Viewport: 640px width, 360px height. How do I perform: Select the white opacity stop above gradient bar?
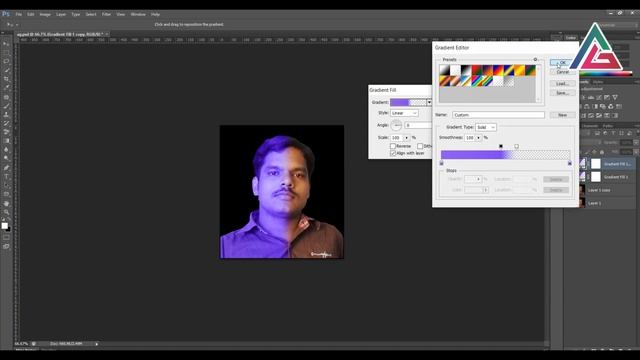tap(516, 146)
